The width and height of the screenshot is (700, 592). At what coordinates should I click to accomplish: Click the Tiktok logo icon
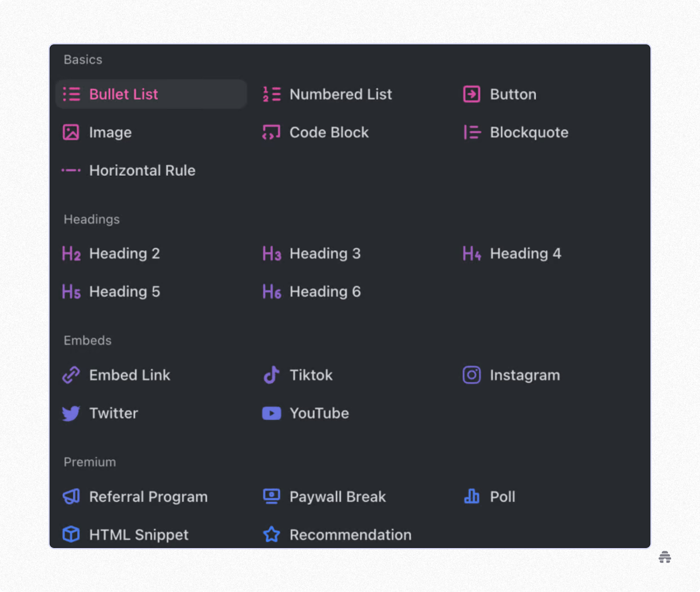coord(271,375)
